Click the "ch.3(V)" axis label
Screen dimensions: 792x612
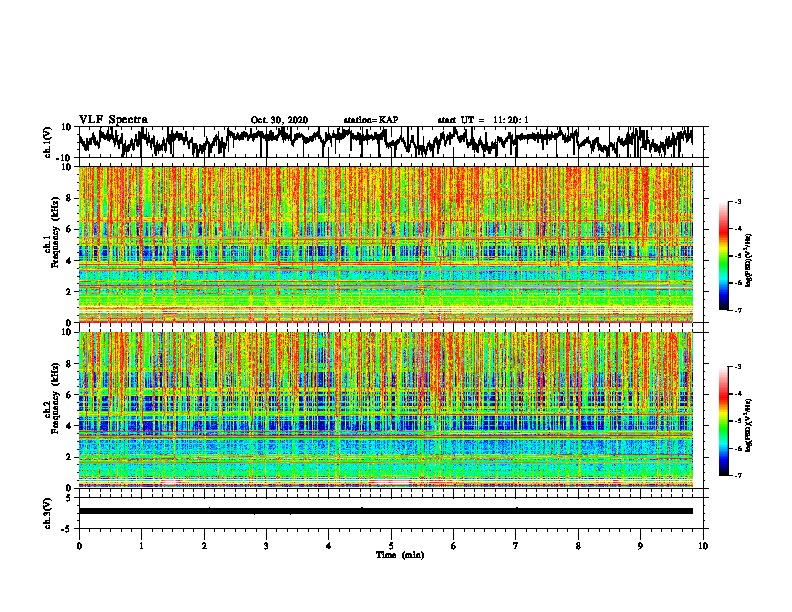click(x=48, y=513)
